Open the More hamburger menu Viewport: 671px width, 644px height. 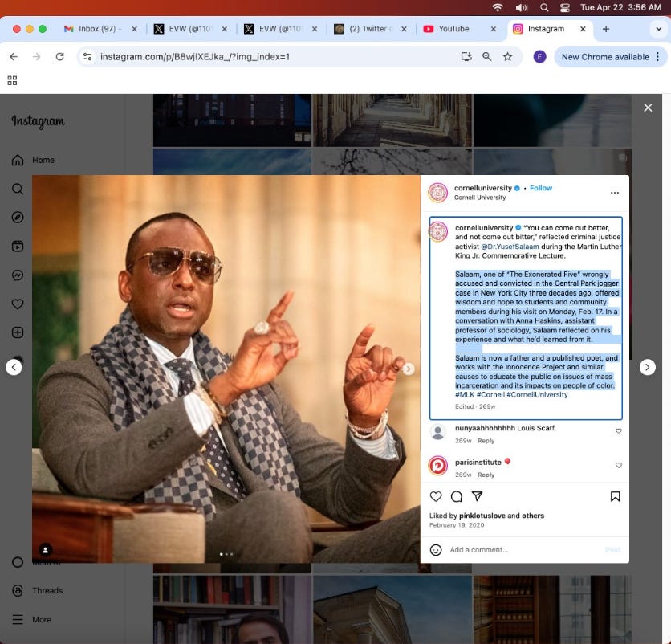(31, 620)
